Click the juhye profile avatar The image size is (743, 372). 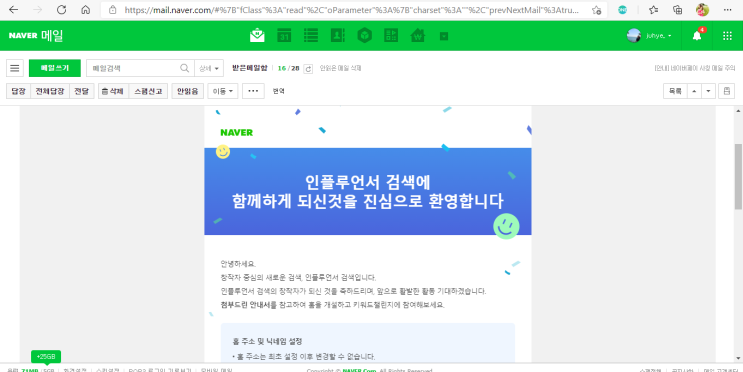coord(634,36)
